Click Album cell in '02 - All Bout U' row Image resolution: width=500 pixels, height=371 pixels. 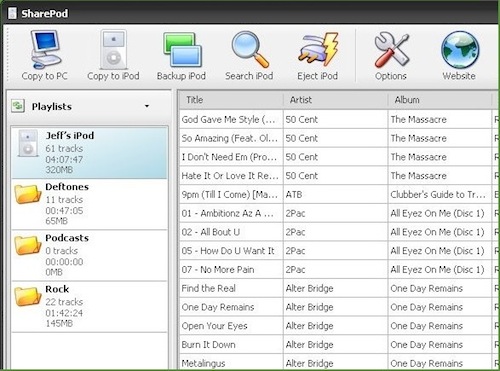[440, 232]
